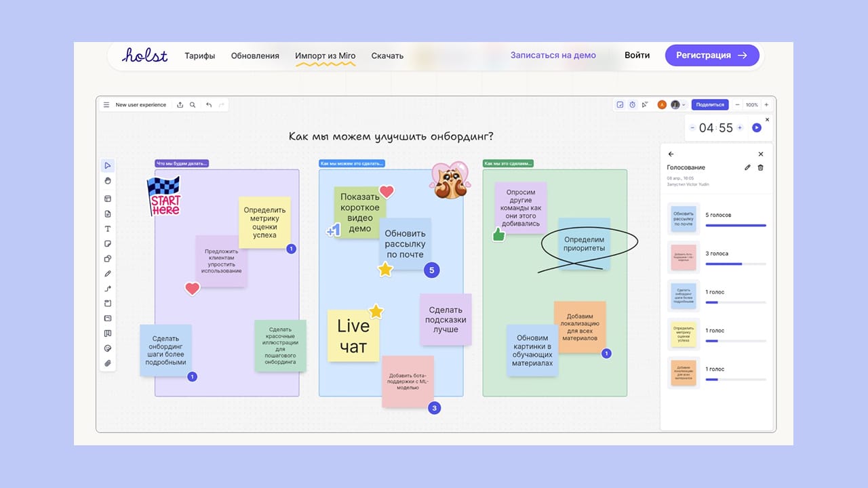This screenshot has width=868, height=488.
Task: Pick the sticky note tool
Action: coord(107,244)
